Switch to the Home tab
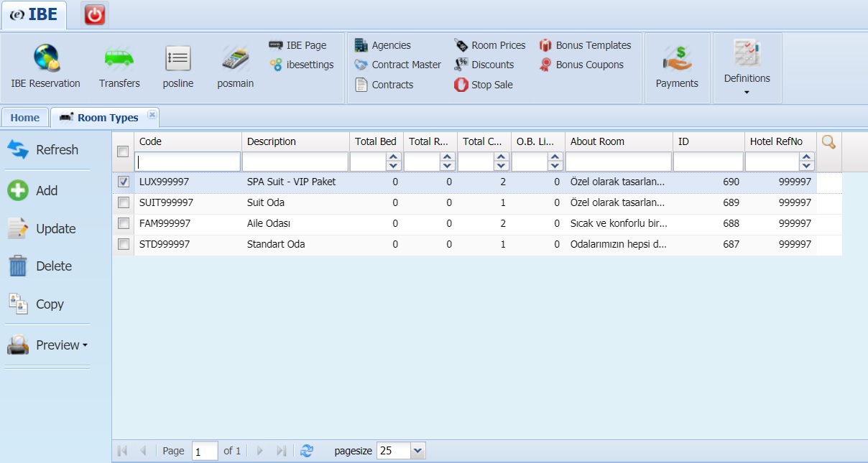 [x=25, y=118]
